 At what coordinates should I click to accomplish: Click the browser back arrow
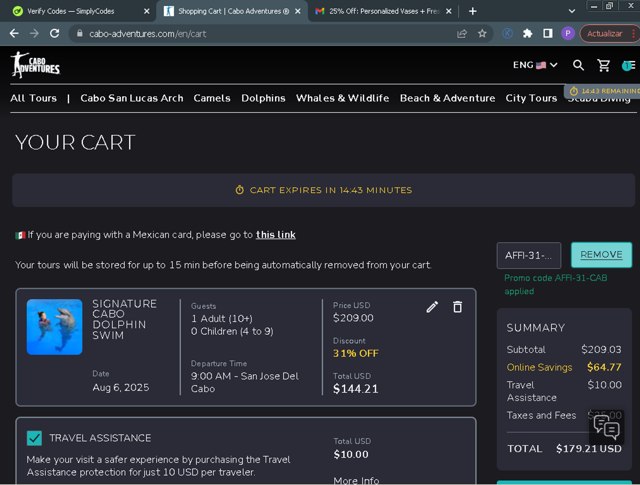tap(14, 33)
